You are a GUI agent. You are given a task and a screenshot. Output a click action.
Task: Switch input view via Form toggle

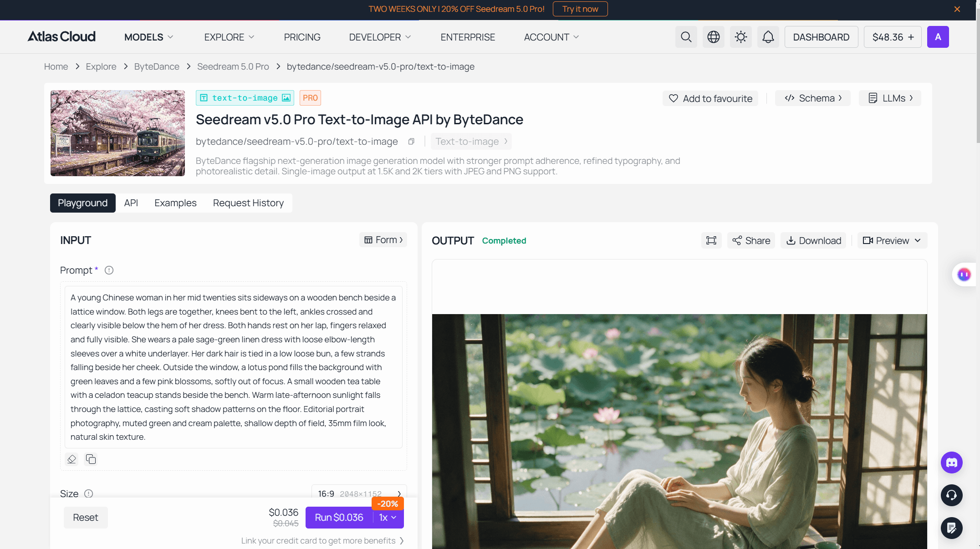(x=383, y=240)
